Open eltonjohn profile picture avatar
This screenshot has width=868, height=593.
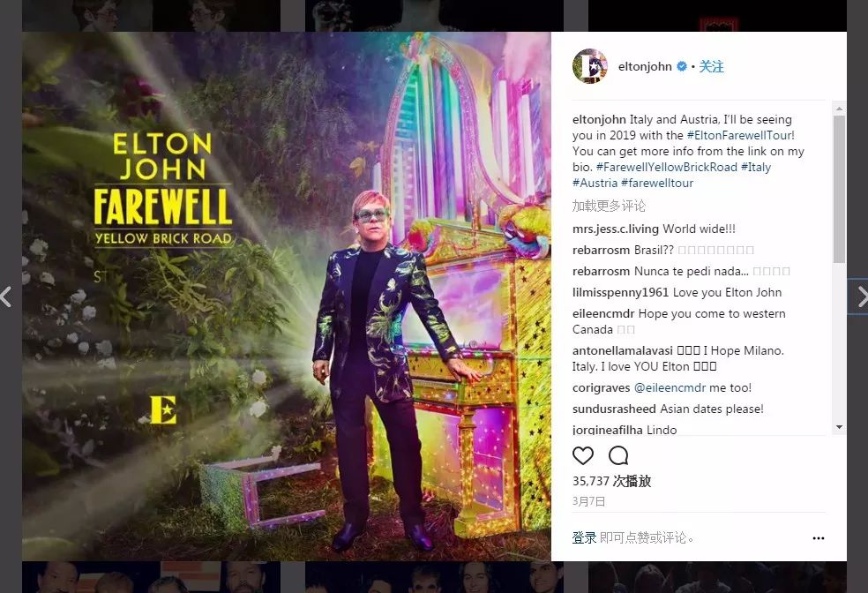589,66
